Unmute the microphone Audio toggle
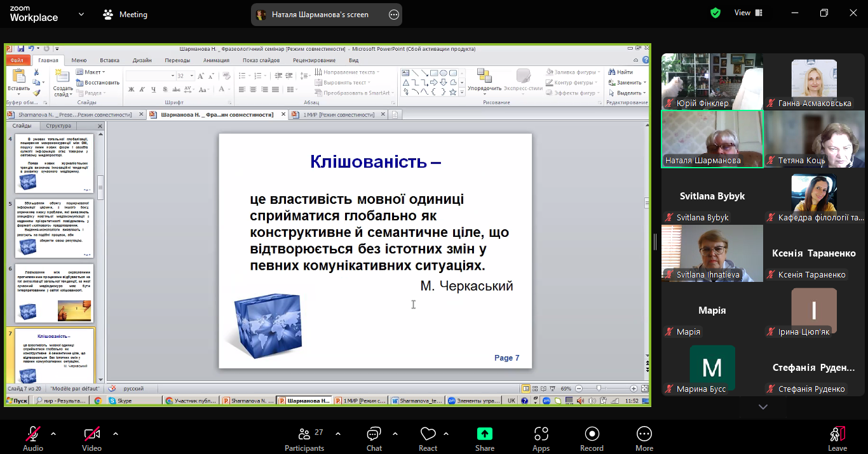This screenshot has height=454, width=868. [x=33, y=438]
